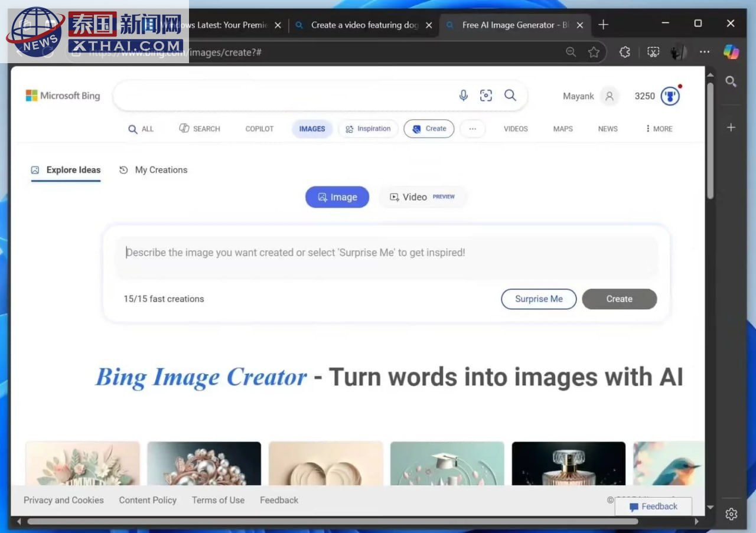Close the 'Create a video featuring dog' tab
This screenshot has width=756, height=533.
coord(429,25)
